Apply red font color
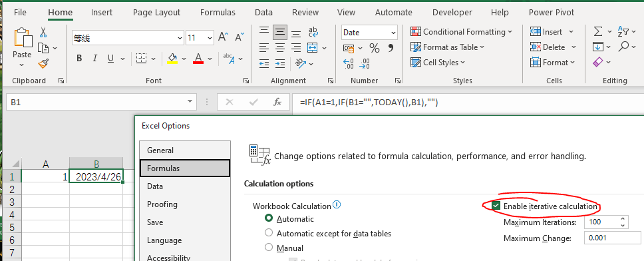Viewport: 644px width, 261px height. [198, 59]
